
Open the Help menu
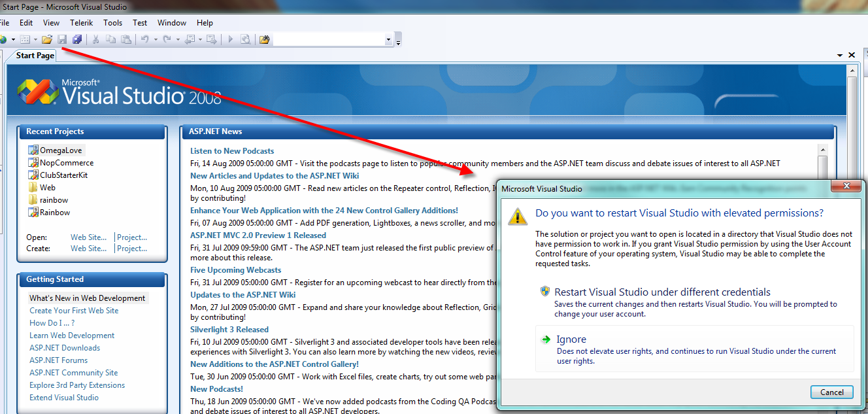(x=205, y=23)
